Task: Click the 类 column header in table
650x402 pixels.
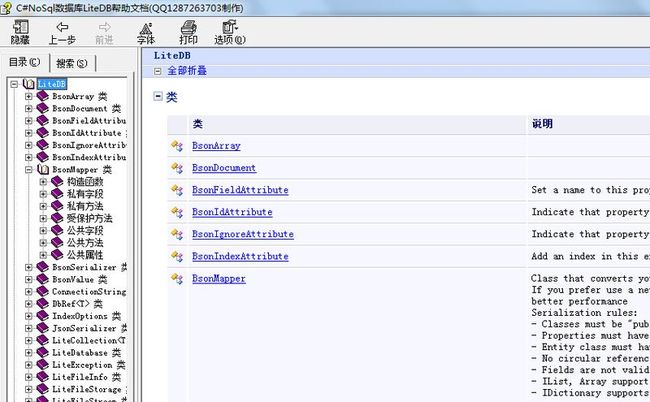Action: pyautogui.click(x=197, y=124)
